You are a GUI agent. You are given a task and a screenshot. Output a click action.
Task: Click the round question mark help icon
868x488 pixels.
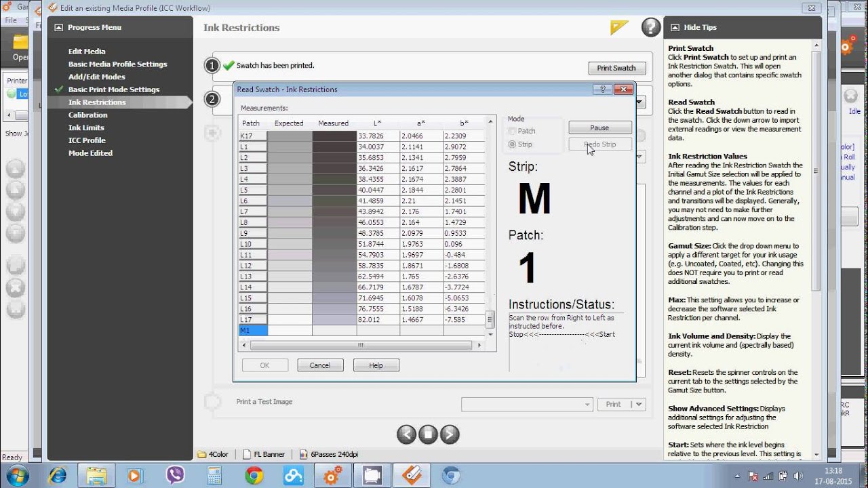click(650, 27)
